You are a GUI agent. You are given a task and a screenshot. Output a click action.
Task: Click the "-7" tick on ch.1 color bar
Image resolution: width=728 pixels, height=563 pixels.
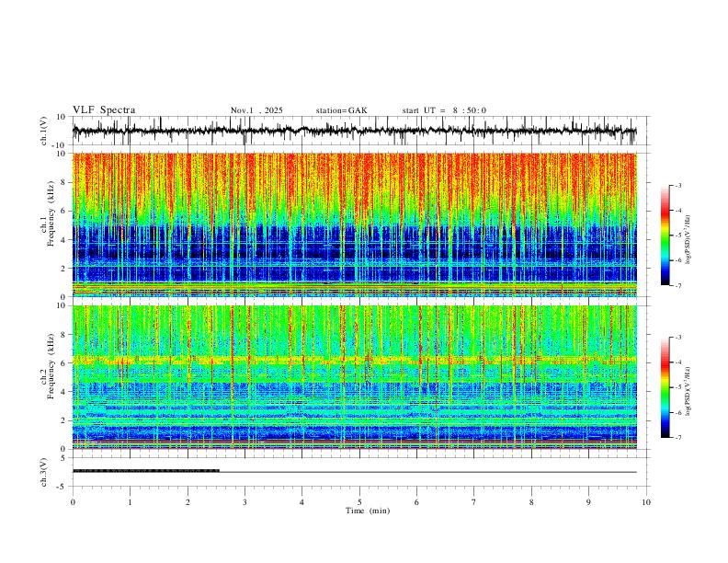point(678,286)
